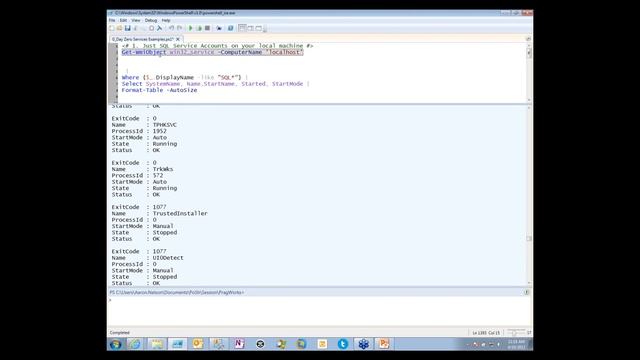The height and width of the screenshot is (360, 640).
Task: Click the output pane scroll down arrow
Action: (529, 283)
